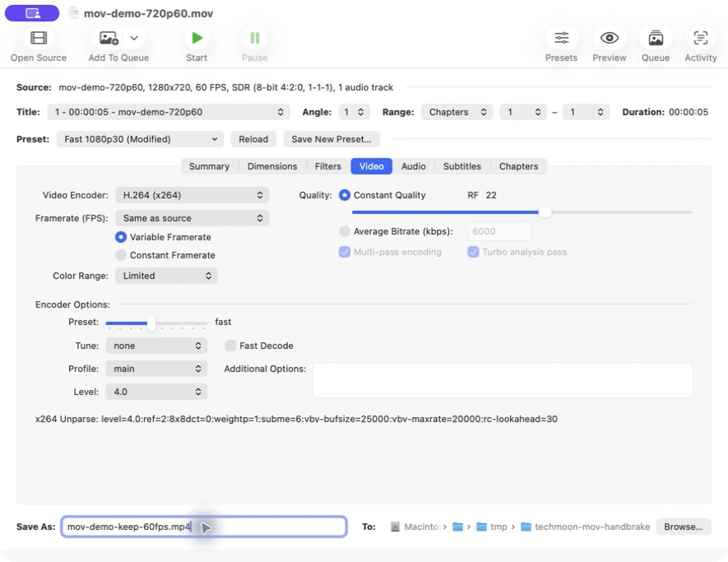Screen dimensions: 728x562
Task: Open the Color Range Limited dropdown
Action: click(166, 276)
